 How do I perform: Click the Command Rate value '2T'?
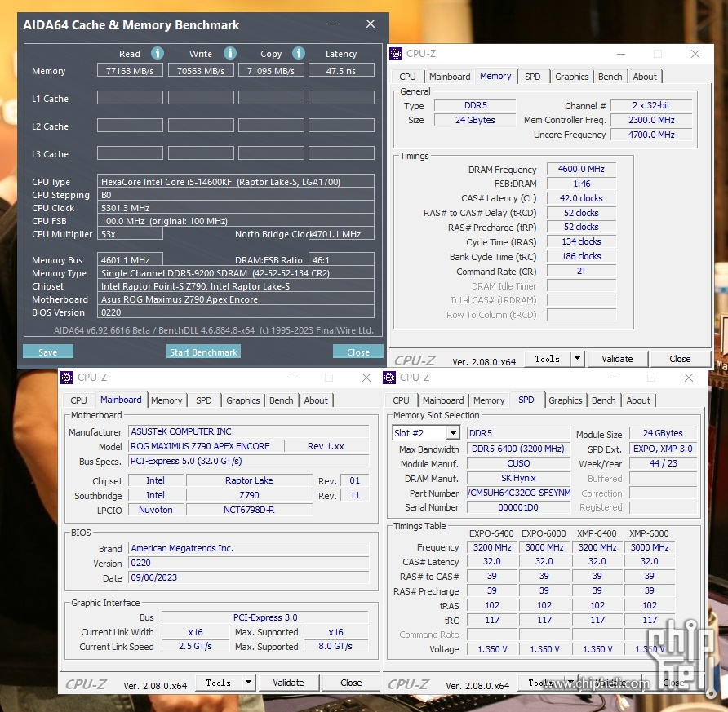point(581,271)
